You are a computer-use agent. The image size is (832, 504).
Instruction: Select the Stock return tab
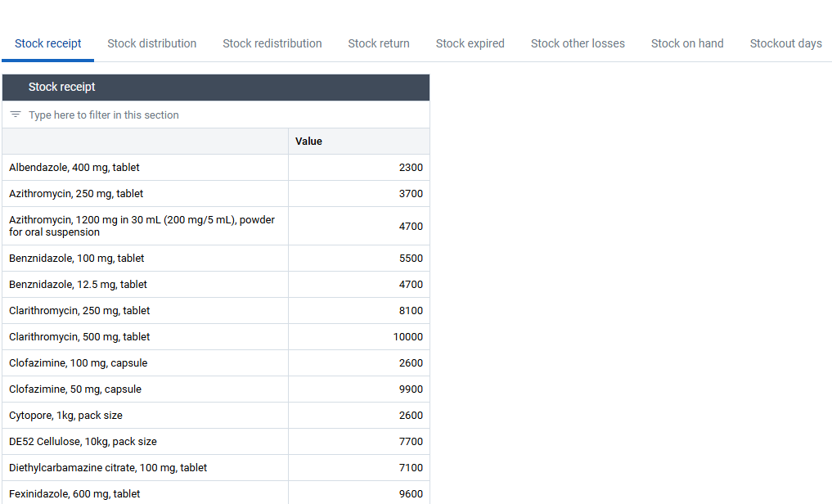379,43
